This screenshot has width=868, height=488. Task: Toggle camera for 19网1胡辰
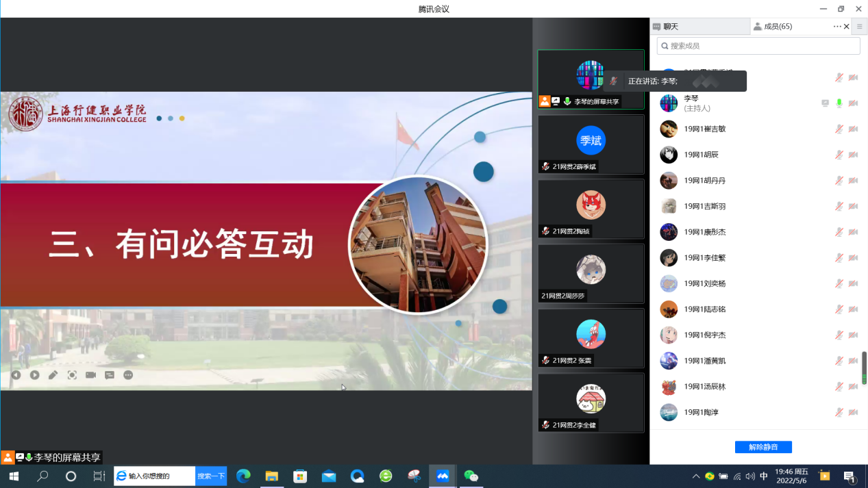(853, 155)
